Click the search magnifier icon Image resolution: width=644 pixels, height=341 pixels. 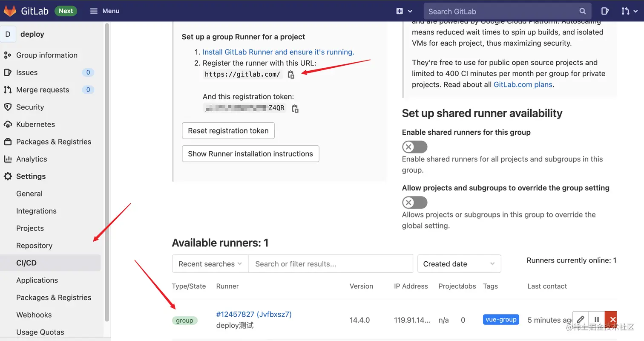[x=583, y=12]
